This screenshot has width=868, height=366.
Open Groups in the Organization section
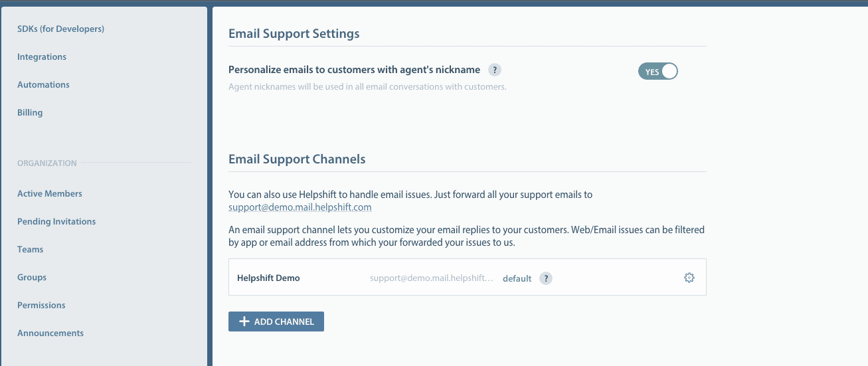pos(32,277)
